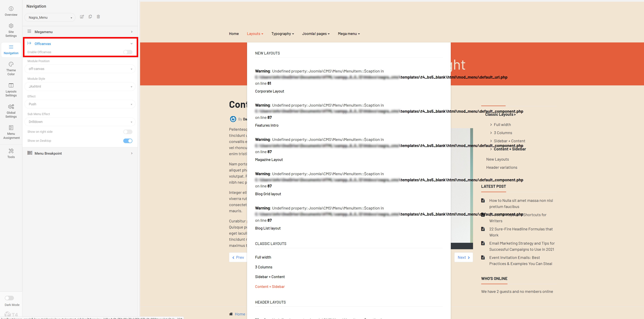Expand the Menu Breakpoint section

click(x=80, y=153)
